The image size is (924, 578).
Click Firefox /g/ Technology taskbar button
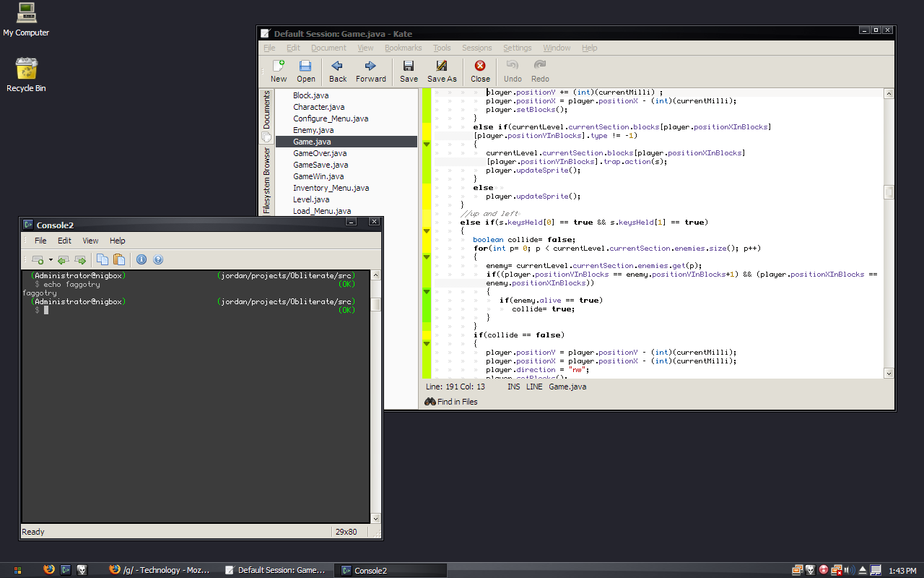click(x=160, y=570)
